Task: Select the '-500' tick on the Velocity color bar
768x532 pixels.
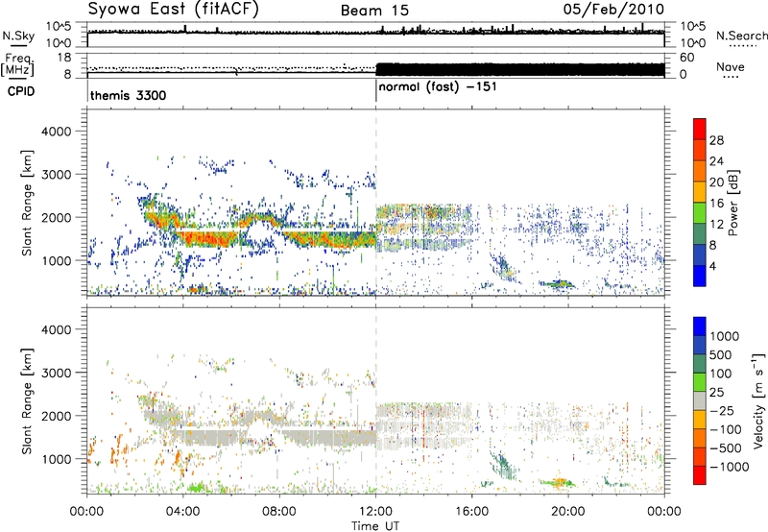Action: coord(726,448)
